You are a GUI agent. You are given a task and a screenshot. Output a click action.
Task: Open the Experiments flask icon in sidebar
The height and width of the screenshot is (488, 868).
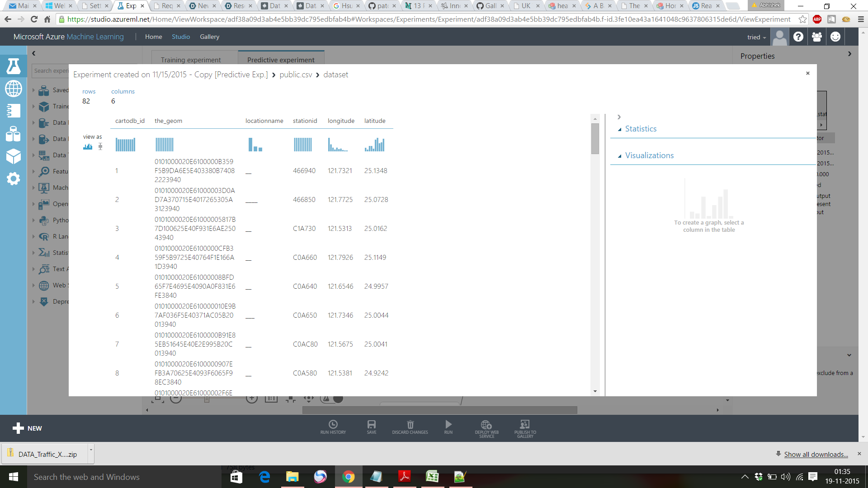(13, 66)
